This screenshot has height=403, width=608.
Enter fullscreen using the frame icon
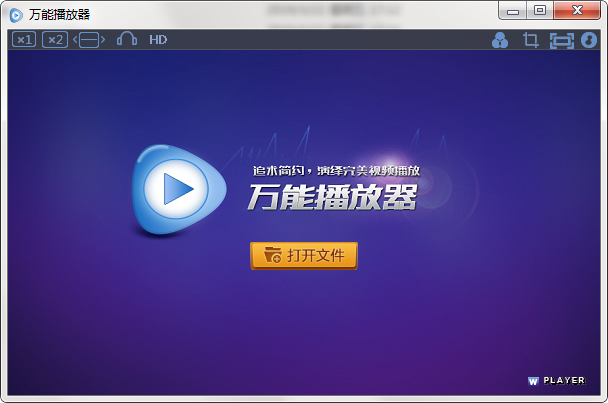click(561, 40)
